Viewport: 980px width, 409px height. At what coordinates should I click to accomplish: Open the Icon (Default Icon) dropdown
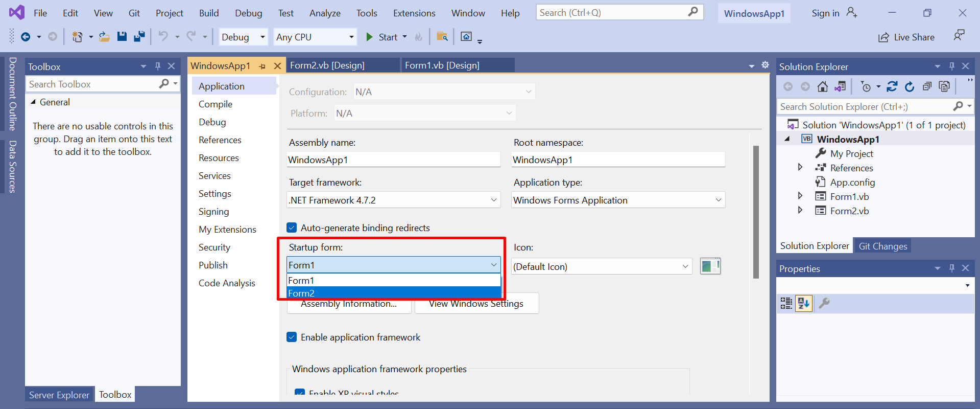tap(602, 266)
